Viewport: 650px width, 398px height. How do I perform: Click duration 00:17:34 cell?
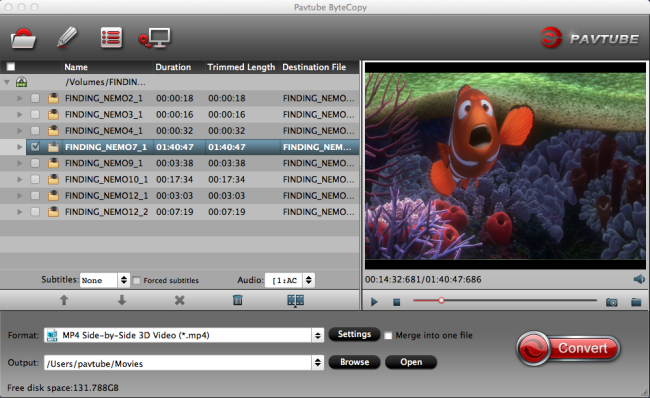[x=175, y=180]
